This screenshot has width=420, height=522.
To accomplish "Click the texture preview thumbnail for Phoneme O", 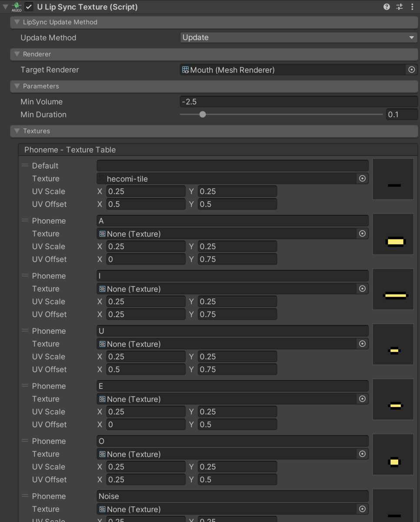I will [x=393, y=454].
